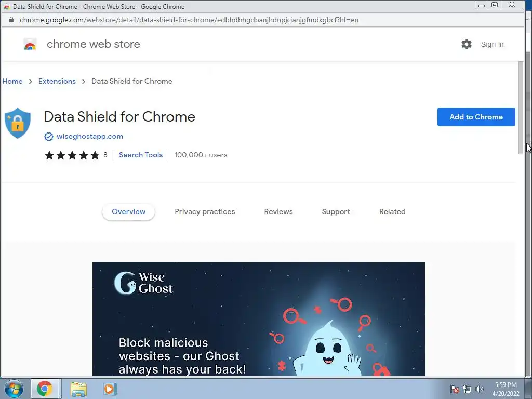Viewport: 532px width, 399px height.
Task: Click the favicon in the window title bar
Action: point(6,6)
